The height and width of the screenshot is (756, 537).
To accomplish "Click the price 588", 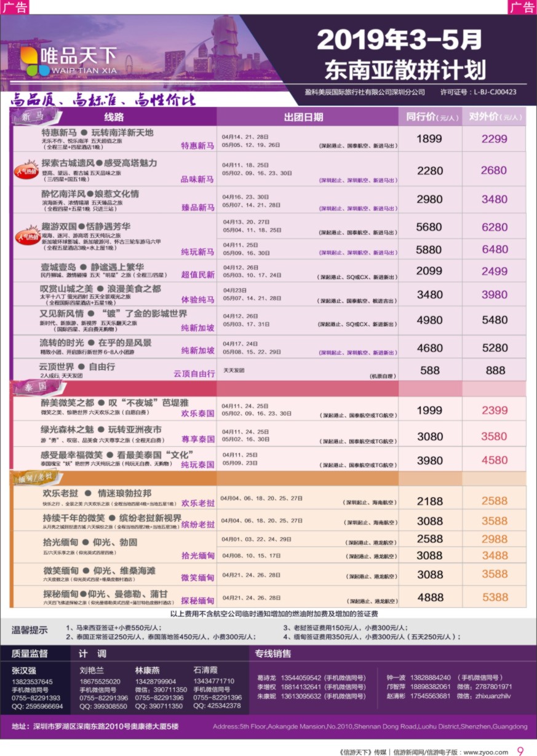I will click(430, 371).
